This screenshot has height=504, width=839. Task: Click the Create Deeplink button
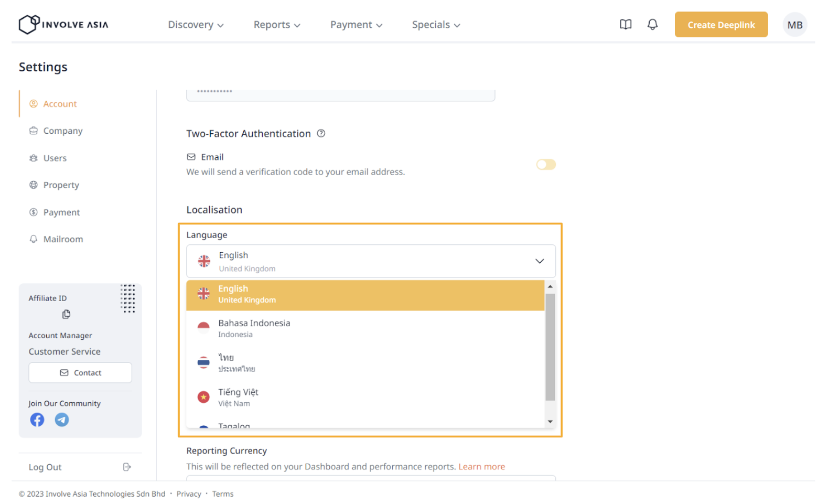click(x=720, y=25)
